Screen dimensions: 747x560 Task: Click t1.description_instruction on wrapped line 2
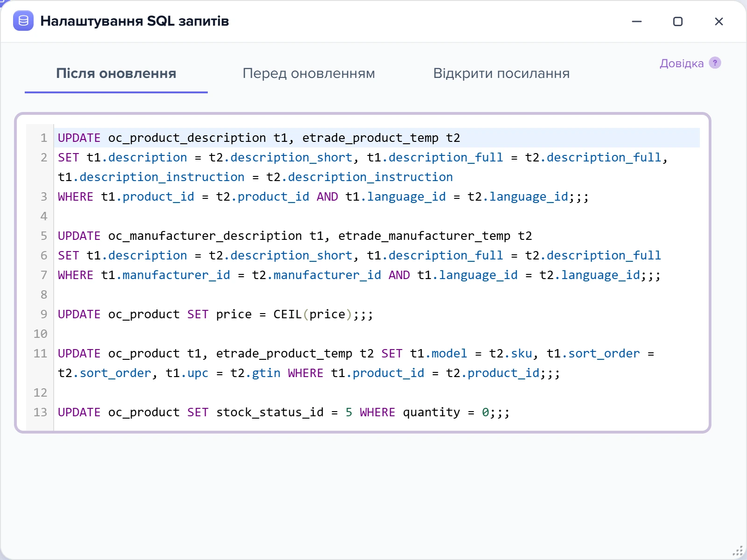pos(151,177)
